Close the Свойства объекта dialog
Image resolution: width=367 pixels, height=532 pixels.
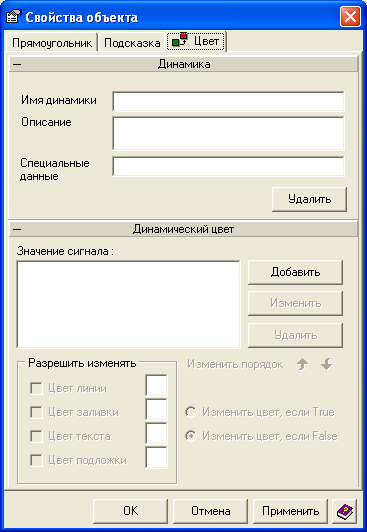click(350, 17)
